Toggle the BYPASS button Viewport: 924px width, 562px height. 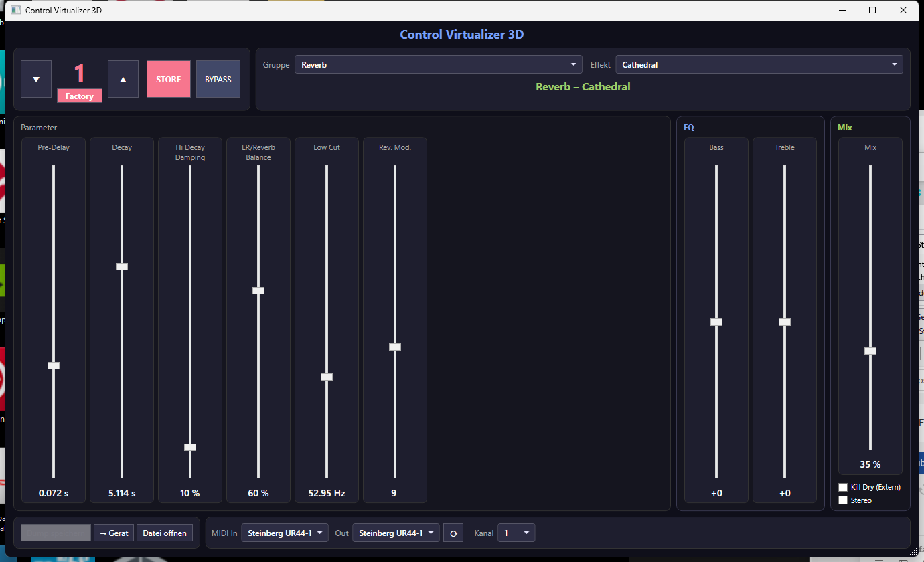click(x=218, y=79)
